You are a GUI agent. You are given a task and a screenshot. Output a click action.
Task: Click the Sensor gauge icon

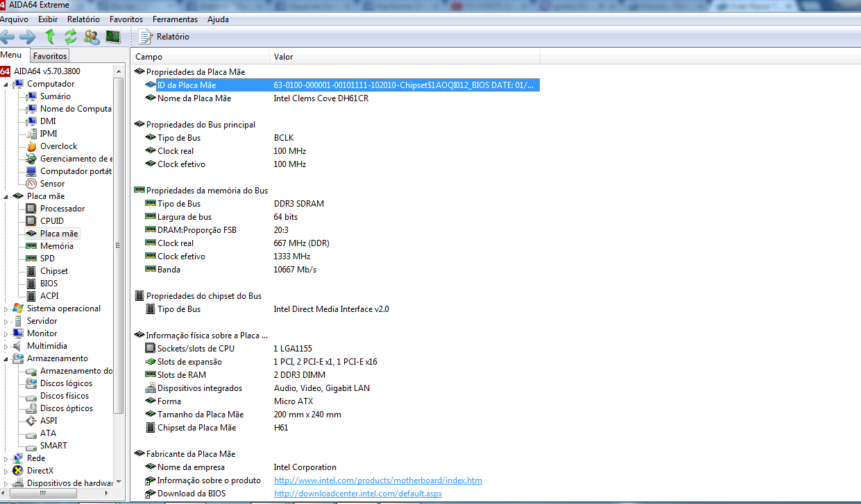coord(31,184)
